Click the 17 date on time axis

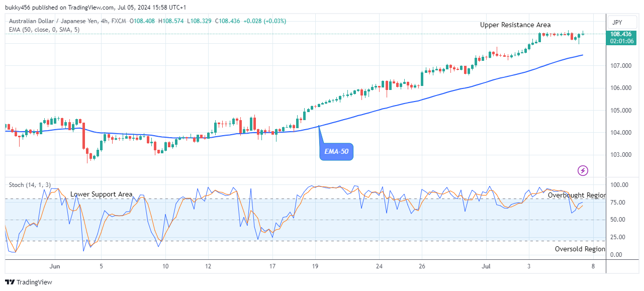pyautogui.click(x=272, y=266)
